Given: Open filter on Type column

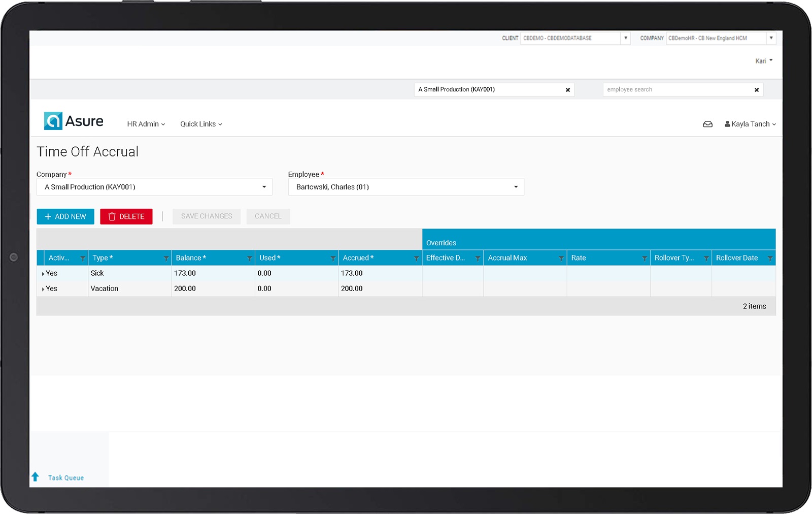Looking at the screenshot, I should (166, 259).
